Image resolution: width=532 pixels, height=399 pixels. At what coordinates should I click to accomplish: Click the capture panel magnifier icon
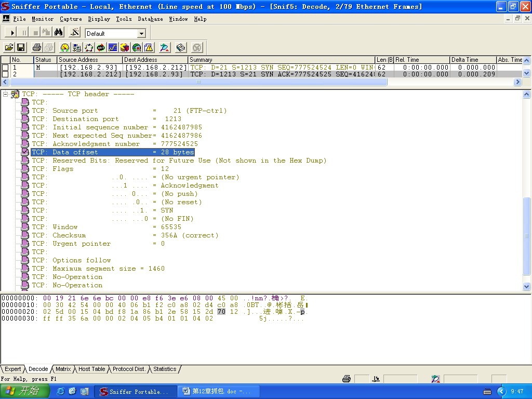point(165,47)
